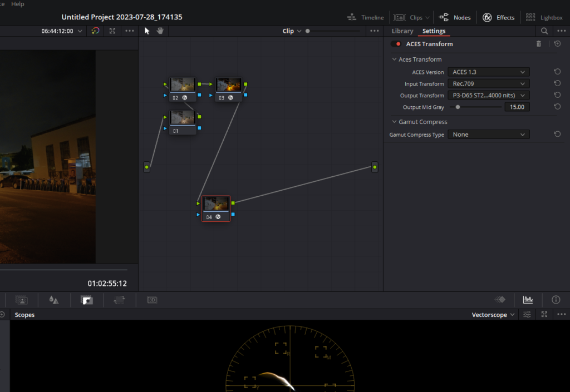Click the effects search magnifier icon
The image size is (570, 392).
tap(544, 31)
